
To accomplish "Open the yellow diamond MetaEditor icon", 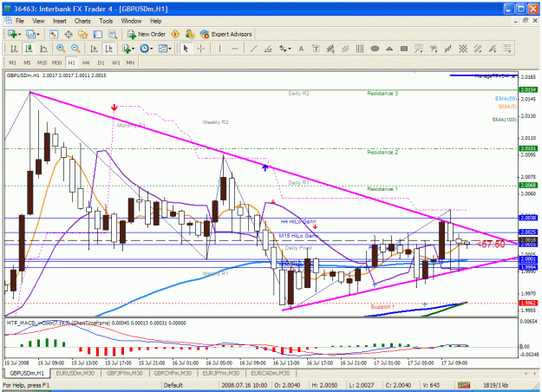I will point(175,34).
